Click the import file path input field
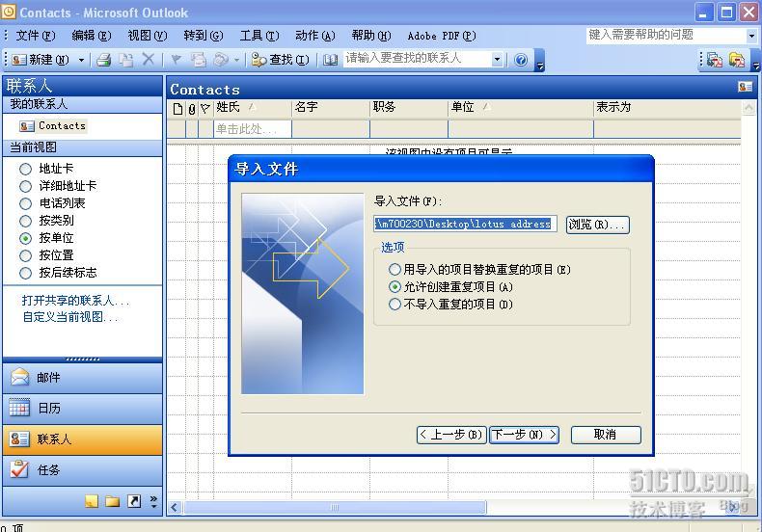The width and height of the screenshot is (762, 532). click(465, 224)
